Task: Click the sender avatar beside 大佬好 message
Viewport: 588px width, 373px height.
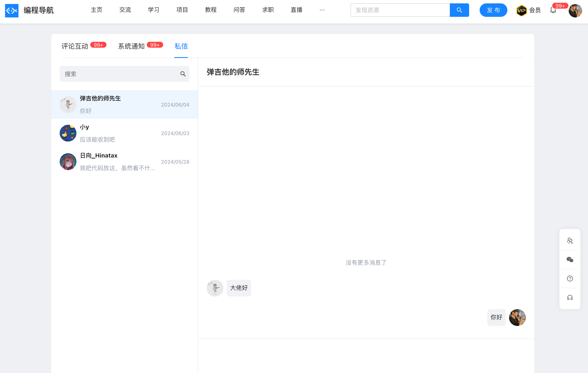Action: (215, 288)
